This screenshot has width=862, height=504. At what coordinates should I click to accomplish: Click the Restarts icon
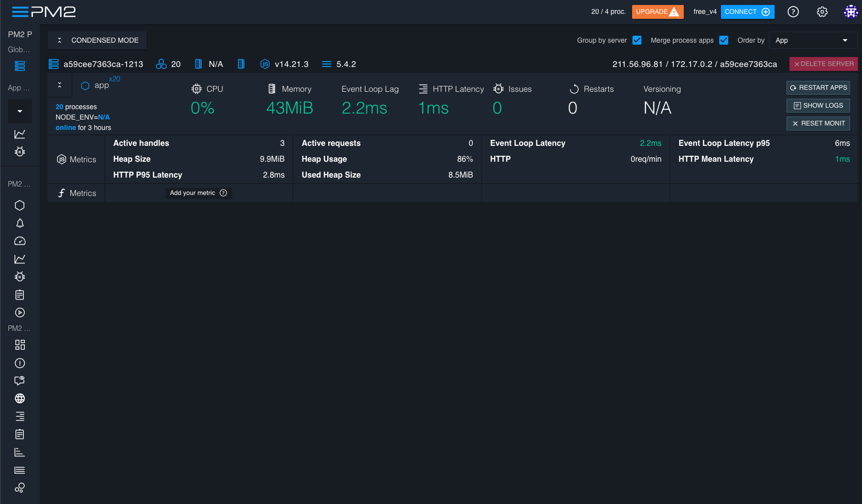[574, 89]
